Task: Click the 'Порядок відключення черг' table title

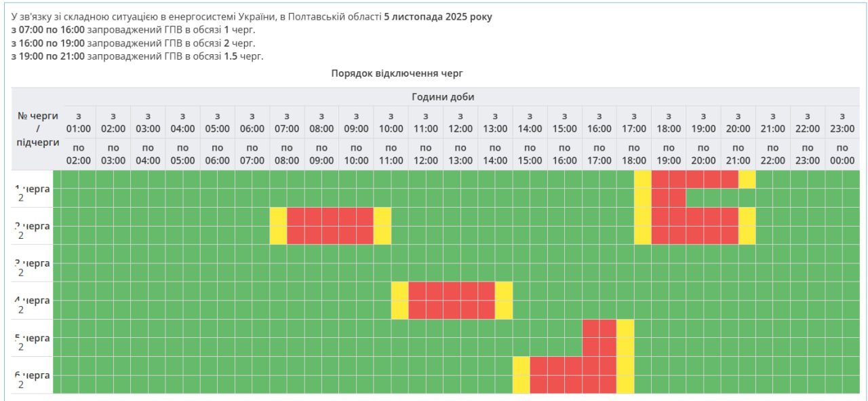Action: [x=397, y=73]
